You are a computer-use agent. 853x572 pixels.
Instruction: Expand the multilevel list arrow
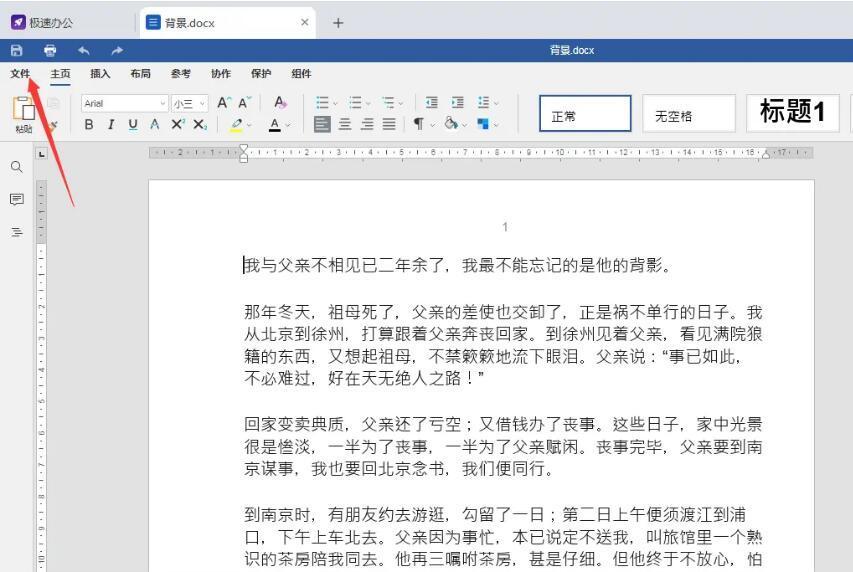click(401, 103)
